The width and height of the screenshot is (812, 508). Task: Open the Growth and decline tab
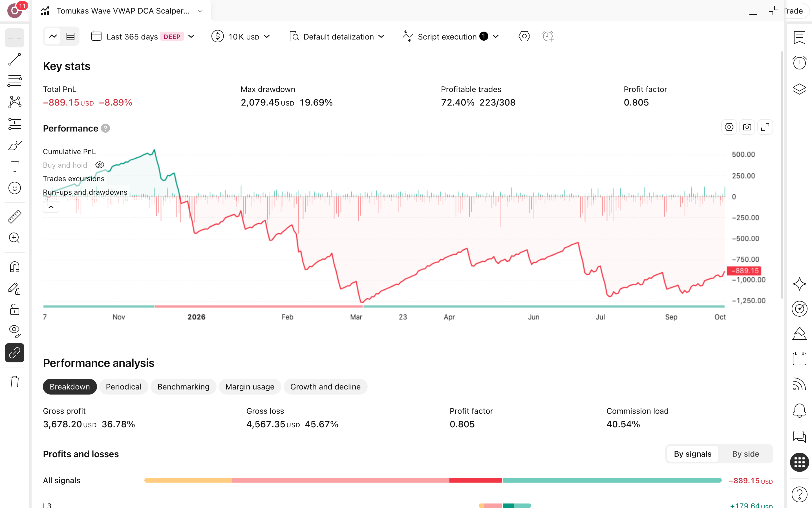coord(325,387)
